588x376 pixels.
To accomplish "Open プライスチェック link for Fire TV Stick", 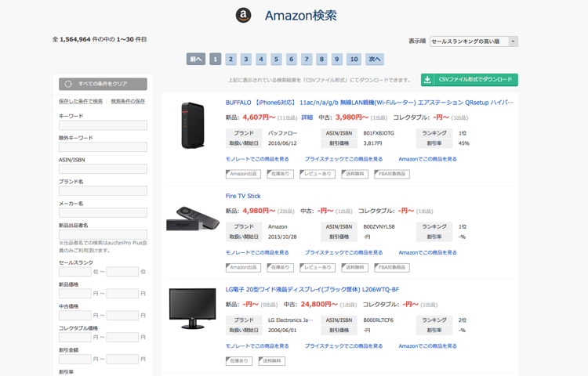I will (x=343, y=252).
